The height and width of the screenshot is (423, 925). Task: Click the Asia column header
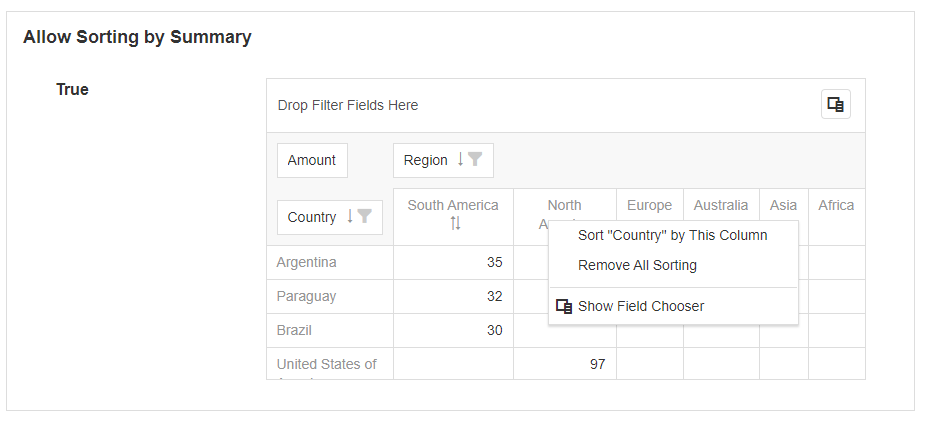pos(783,205)
